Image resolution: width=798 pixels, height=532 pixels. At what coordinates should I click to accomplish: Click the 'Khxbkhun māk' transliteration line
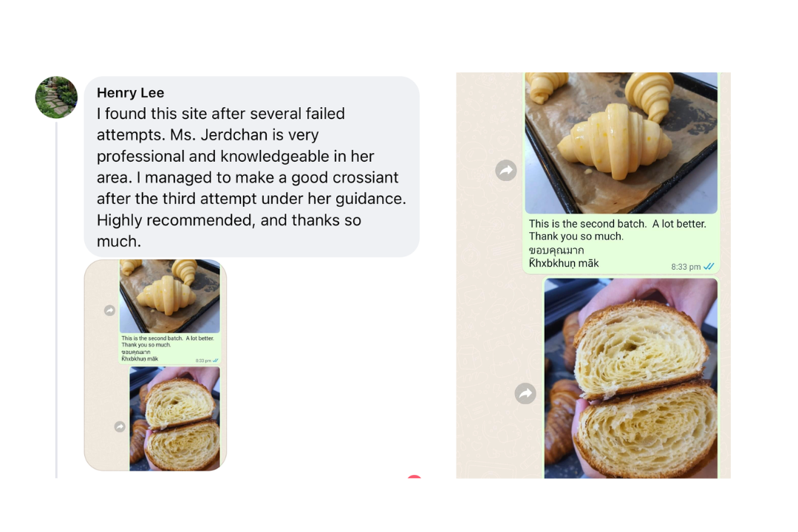[564, 263]
